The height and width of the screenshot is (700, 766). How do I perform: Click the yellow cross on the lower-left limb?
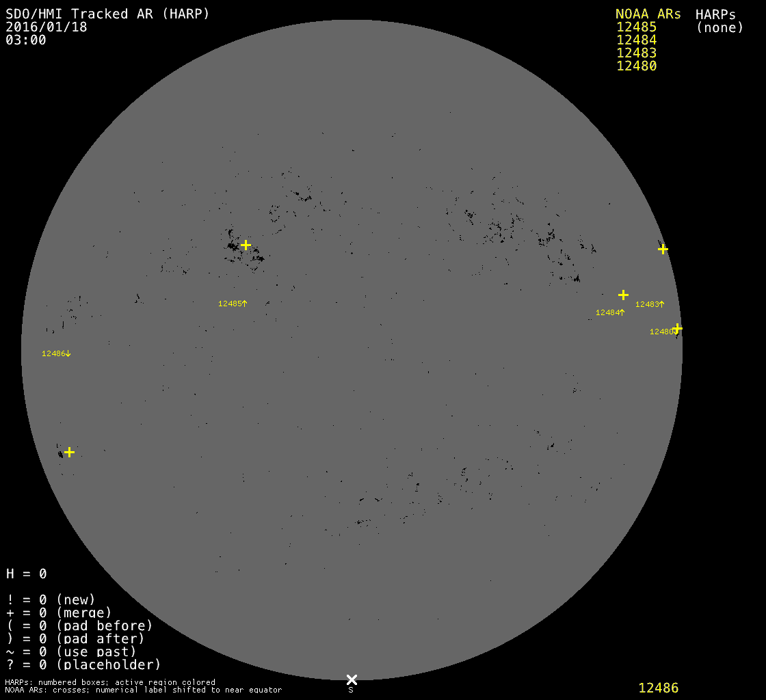(69, 452)
